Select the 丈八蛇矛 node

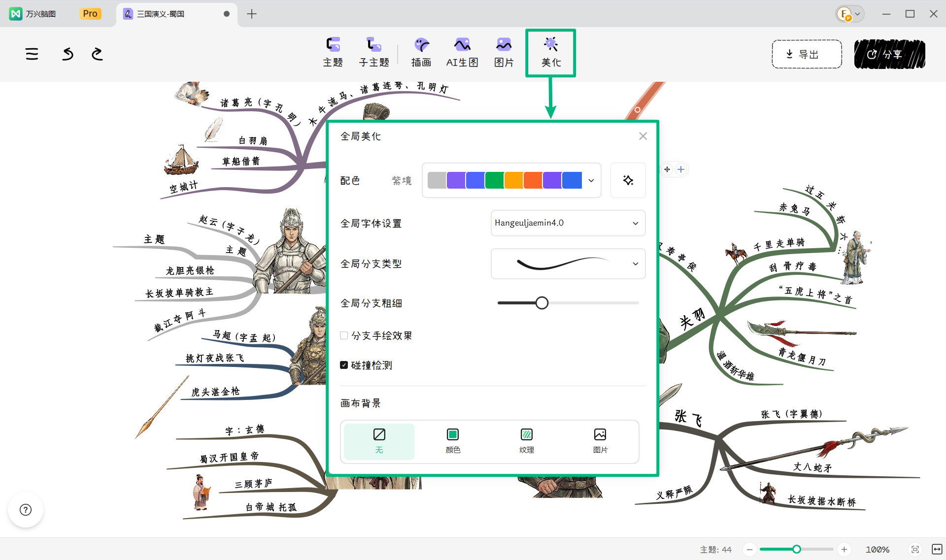[x=812, y=467]
